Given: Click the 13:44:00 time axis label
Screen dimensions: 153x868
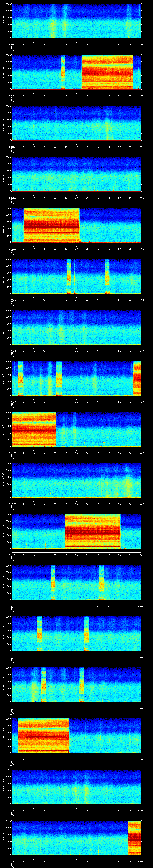Looking at the screenshot, I should [12, 453].
